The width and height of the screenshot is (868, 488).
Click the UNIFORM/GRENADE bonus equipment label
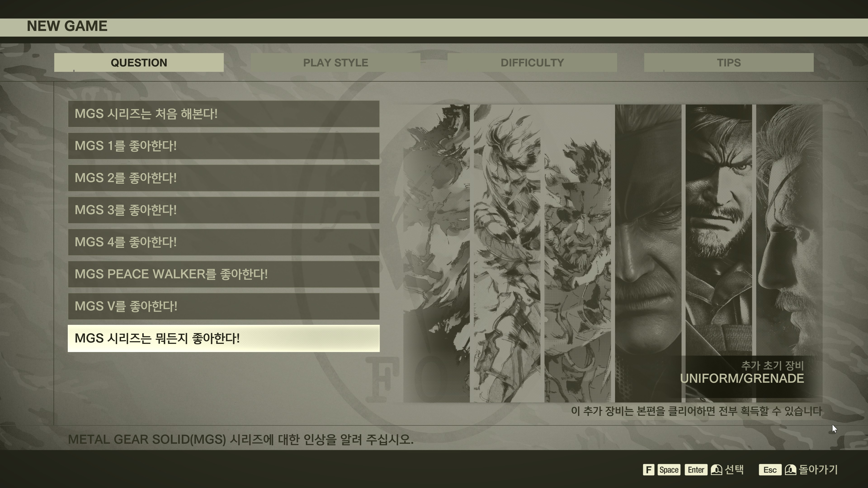tap(742, 379)
